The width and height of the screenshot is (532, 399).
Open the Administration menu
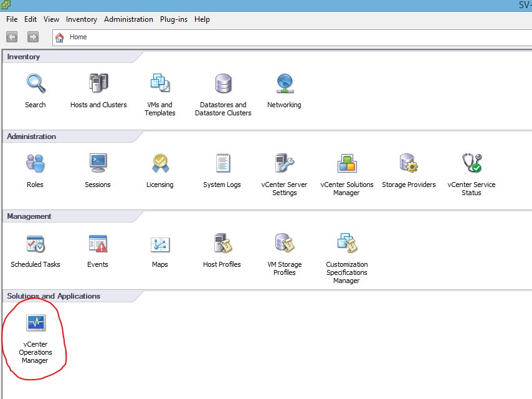128,19
